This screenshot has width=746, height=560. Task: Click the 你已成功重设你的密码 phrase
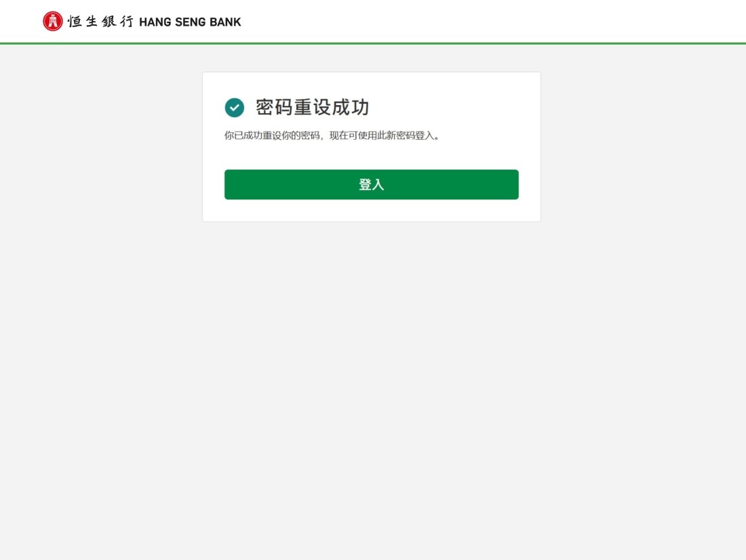tap(272, 136)
